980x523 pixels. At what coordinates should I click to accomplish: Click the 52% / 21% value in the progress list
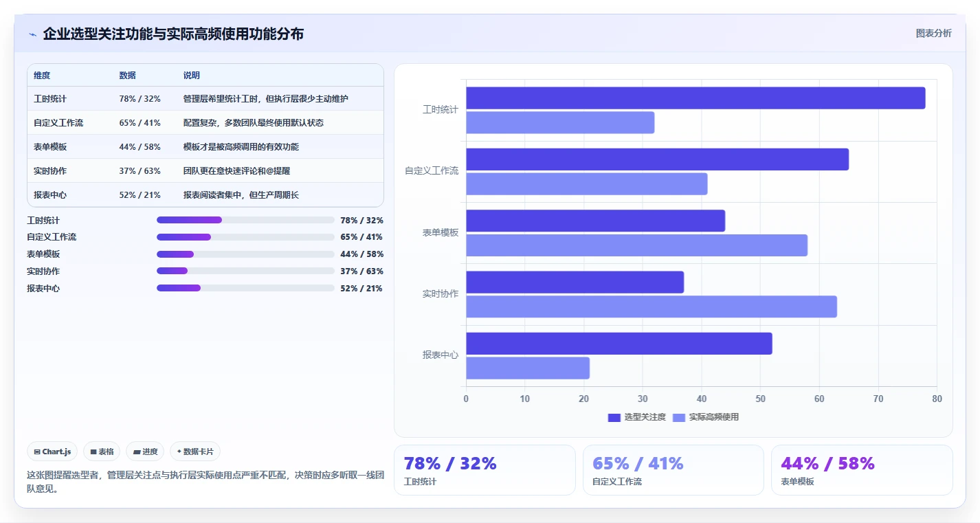click(361, 289)
